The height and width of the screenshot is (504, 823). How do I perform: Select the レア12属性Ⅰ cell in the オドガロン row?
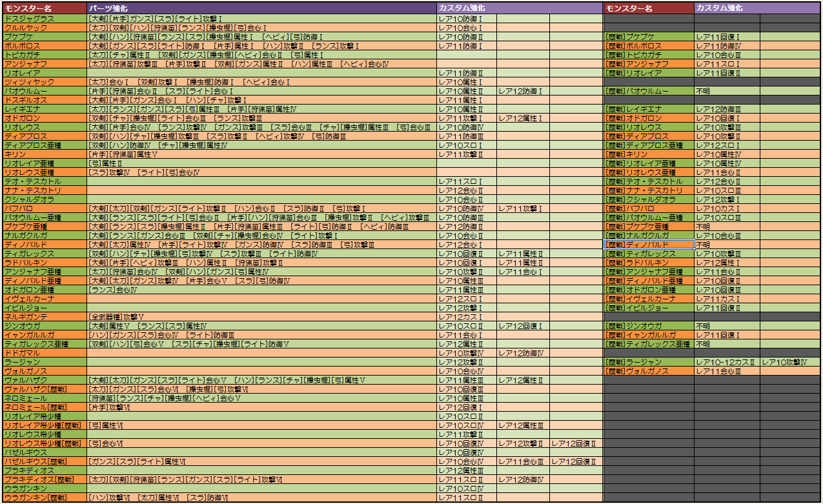click(523, 118)
